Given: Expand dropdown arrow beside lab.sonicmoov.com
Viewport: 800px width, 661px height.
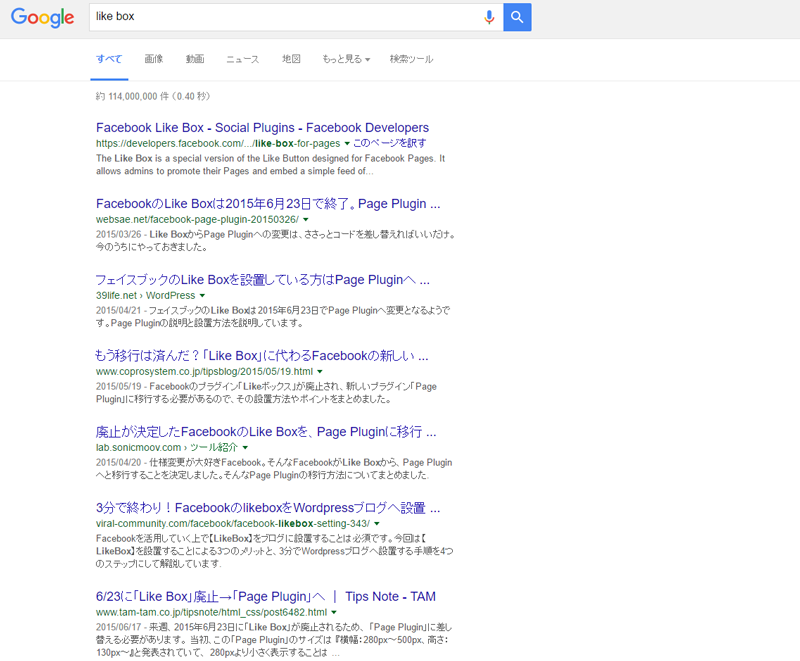Looking at the screenshot, I should (x=245, y=448).
